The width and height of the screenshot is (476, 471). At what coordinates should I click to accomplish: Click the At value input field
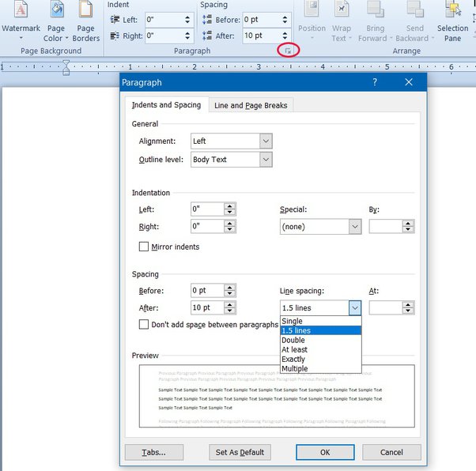386,308
